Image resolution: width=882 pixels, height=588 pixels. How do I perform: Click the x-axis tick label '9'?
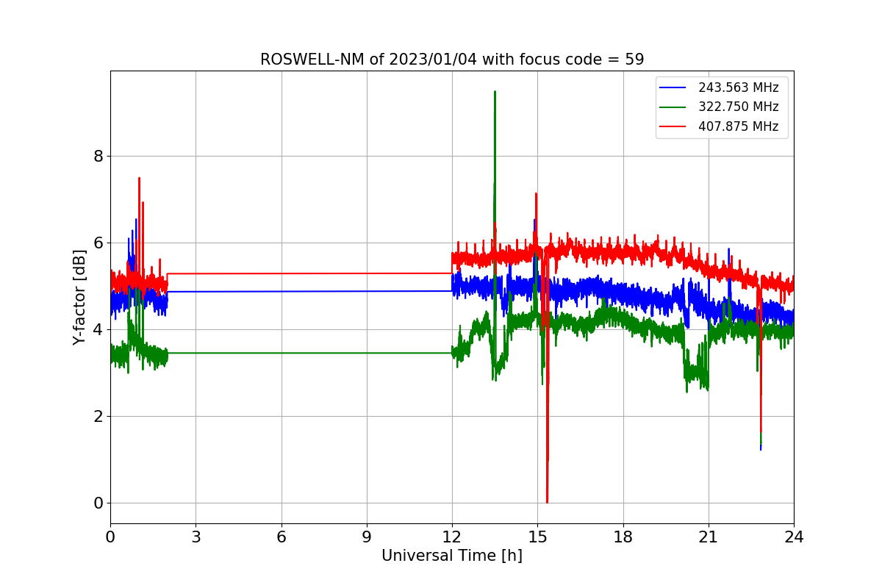[367, 537]
